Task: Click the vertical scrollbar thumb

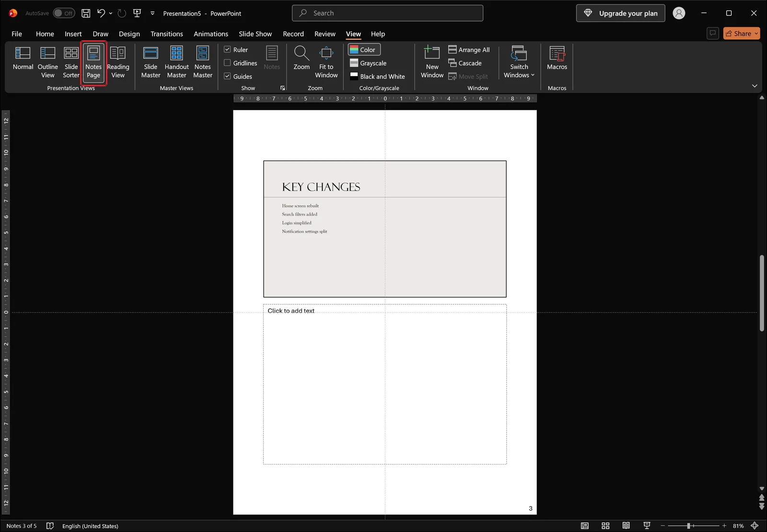Action: [762, 293]
